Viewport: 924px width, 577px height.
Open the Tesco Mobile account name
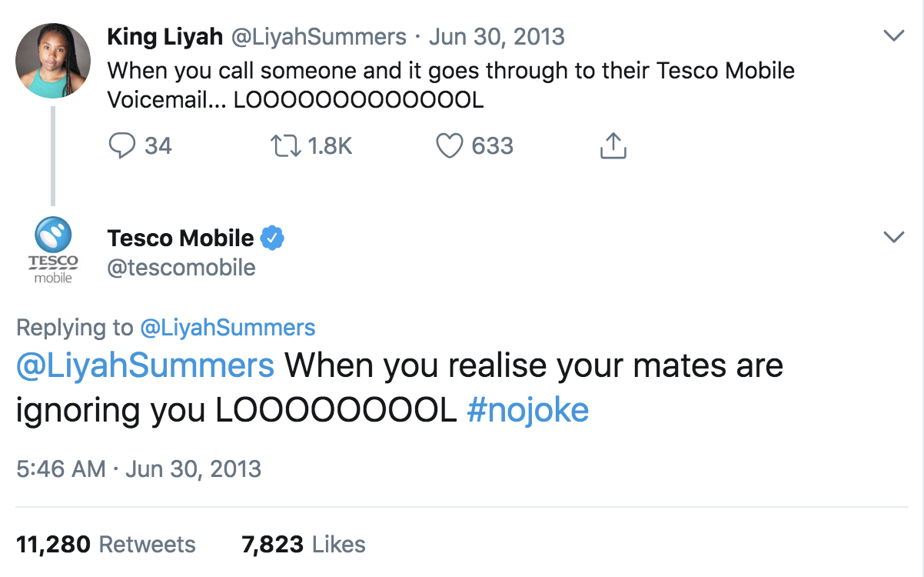(181, 238)
